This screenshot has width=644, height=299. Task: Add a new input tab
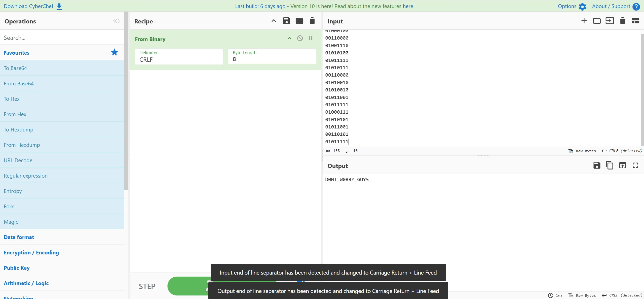pos(584,21)
